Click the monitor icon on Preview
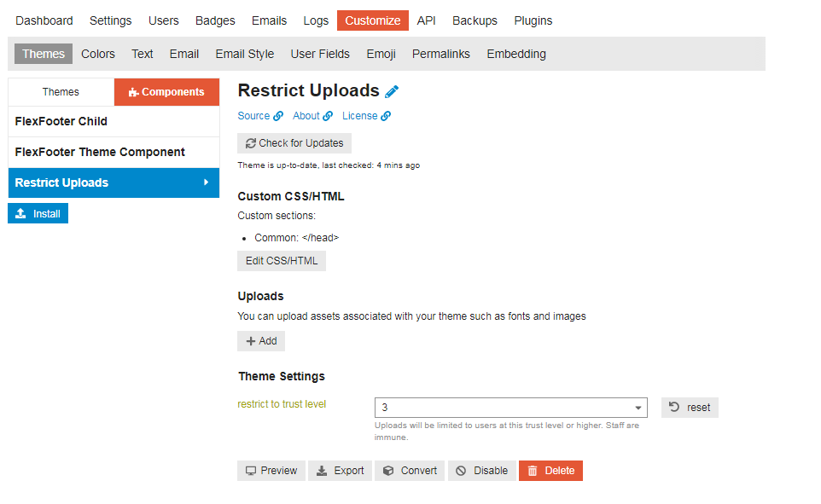 point(251,471)
